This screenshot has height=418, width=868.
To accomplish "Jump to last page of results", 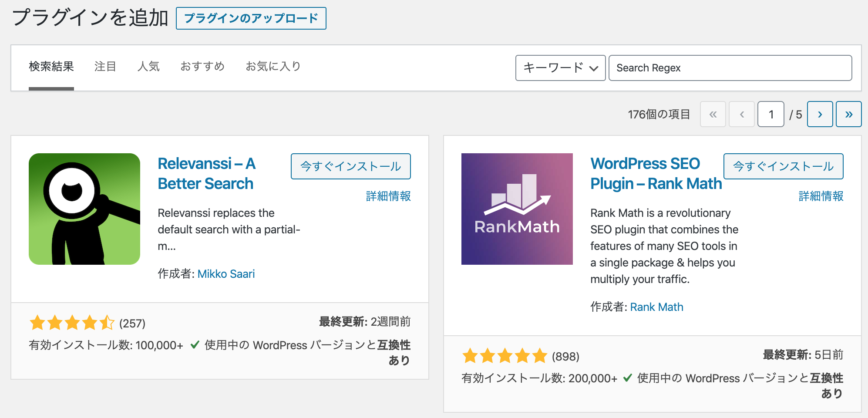I will click(x=849, y=114).
